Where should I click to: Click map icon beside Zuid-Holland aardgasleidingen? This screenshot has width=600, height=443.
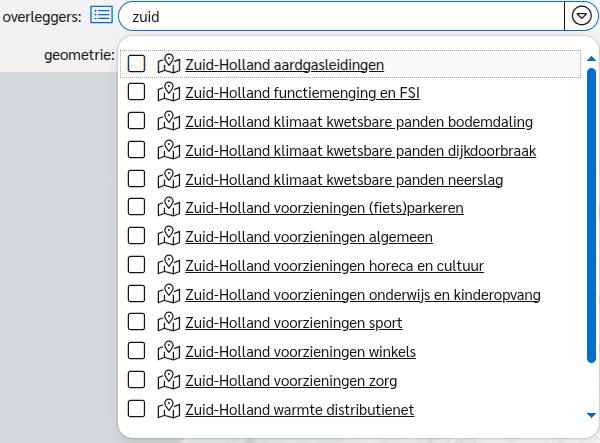pyautogui.click(x=169, y=64)
